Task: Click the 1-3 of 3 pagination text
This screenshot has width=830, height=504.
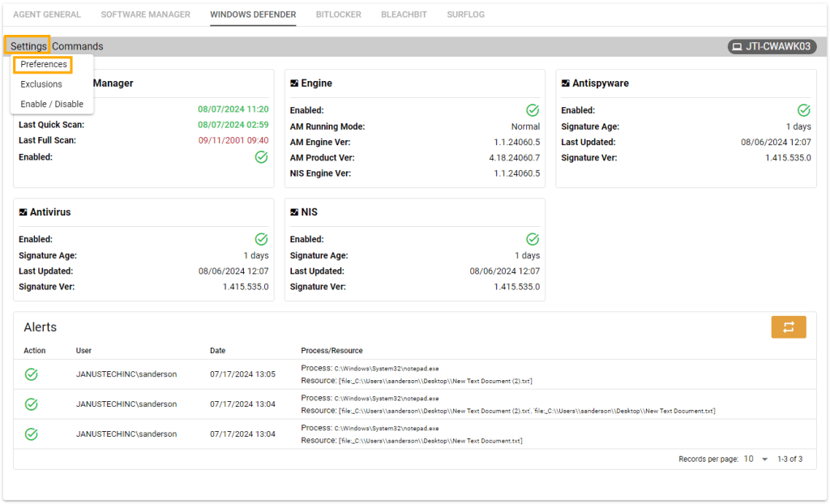Action: coord(789,459)
